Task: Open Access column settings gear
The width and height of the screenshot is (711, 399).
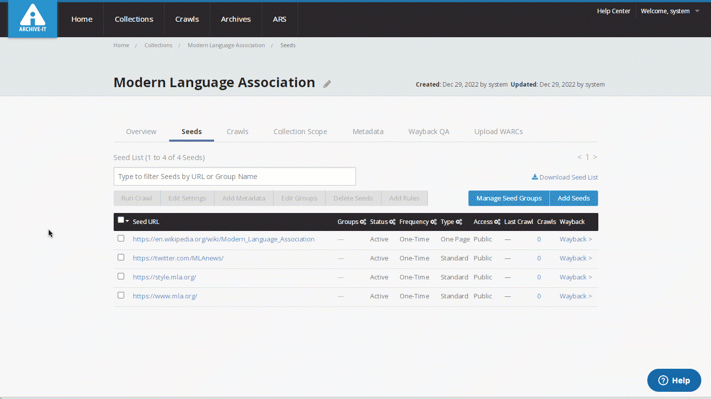Action: point(497,222)
